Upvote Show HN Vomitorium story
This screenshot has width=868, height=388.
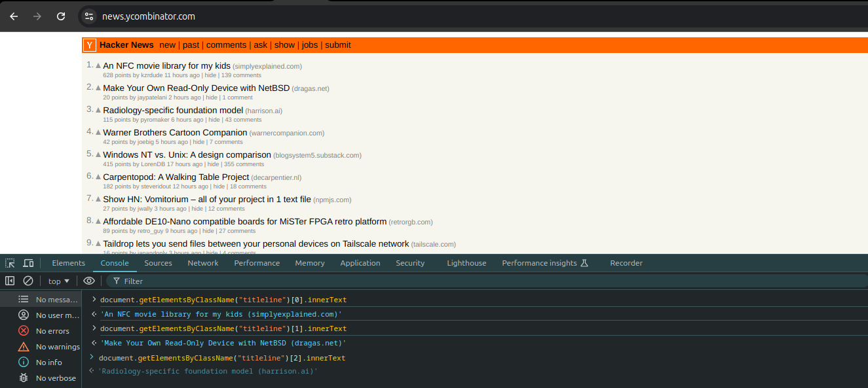click(98, 200)
